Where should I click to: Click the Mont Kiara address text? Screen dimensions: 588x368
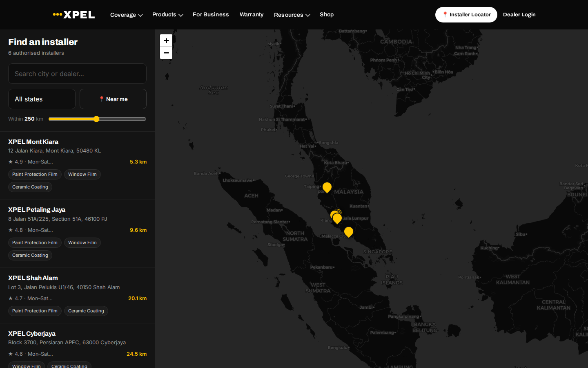click(x=55, y=150)
